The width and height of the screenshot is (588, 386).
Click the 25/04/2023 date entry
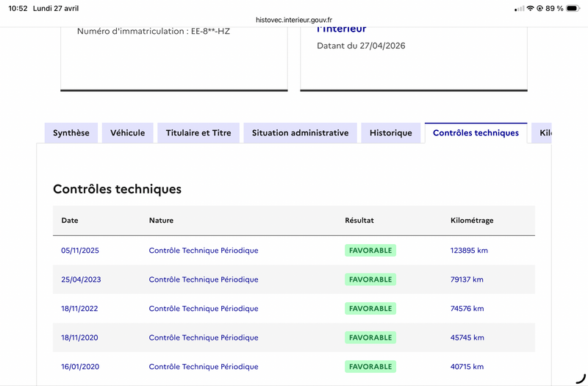pos(81,279)
